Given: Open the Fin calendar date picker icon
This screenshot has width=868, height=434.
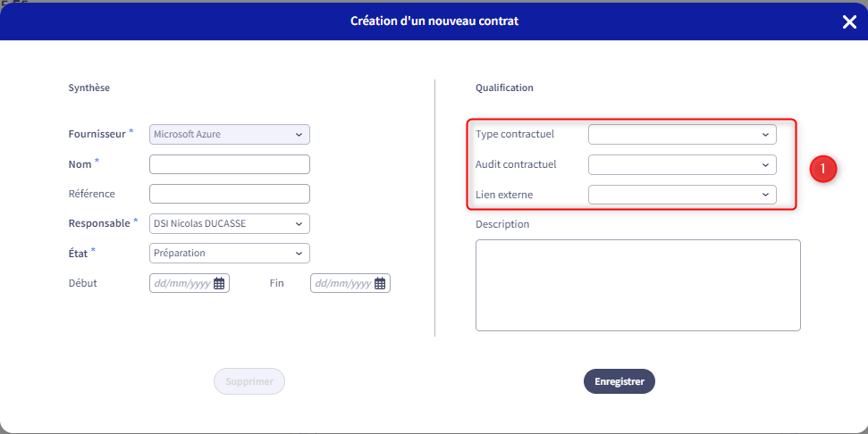Looking at the screenshot, I should click(x=380, y=283).
